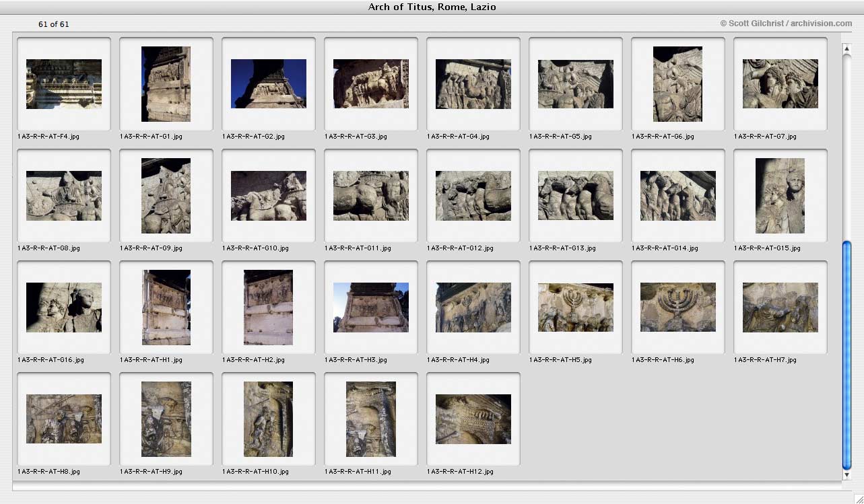Open thumbnail 1A3-R-R-AT-H1.jpg

tap(166, 308)
